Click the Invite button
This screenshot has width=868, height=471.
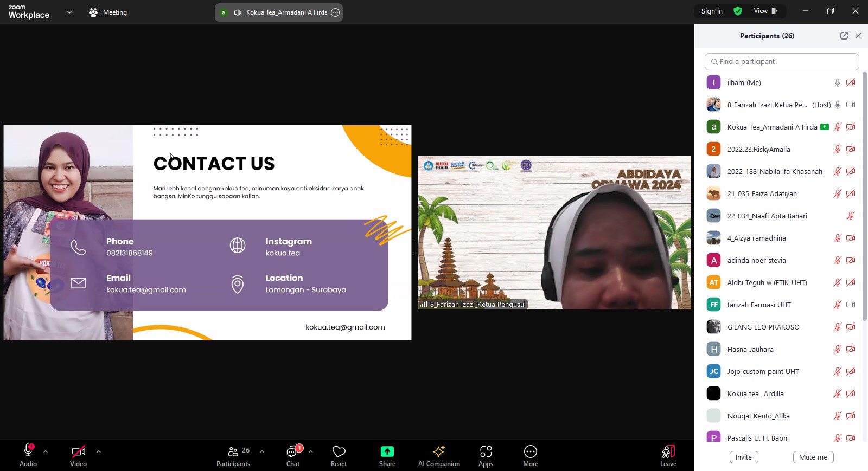pos(743,457)
